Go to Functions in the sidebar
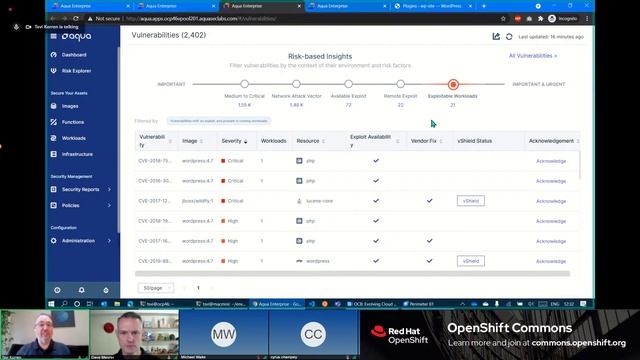This screenshot has width=640, height=360. pos(73,122)
